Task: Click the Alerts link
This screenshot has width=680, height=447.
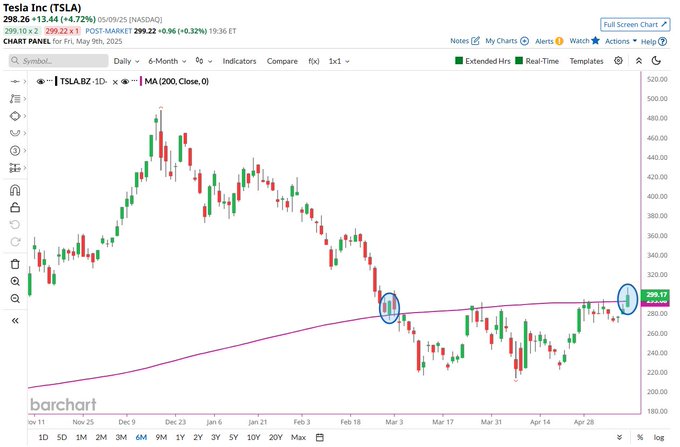Action: click(x=544, y=41)
